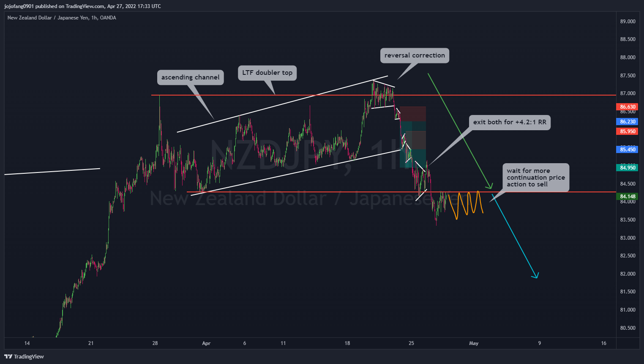Click the red 86.630 price label
Image resolution: width=644 pixels, height=364 pixels.
628,107
